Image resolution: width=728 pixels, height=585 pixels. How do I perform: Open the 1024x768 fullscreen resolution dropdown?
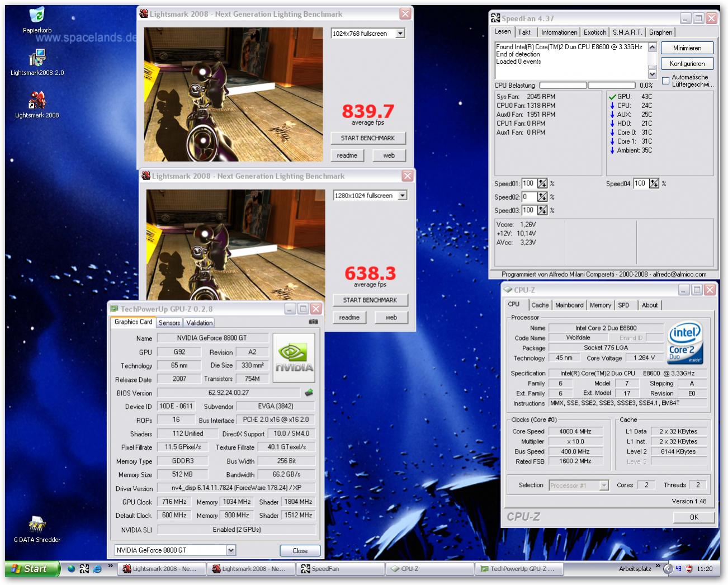[x=400, y=34]
